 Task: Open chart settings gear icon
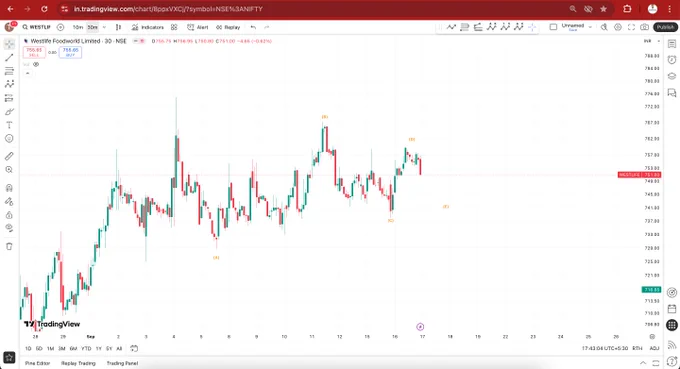618,27
